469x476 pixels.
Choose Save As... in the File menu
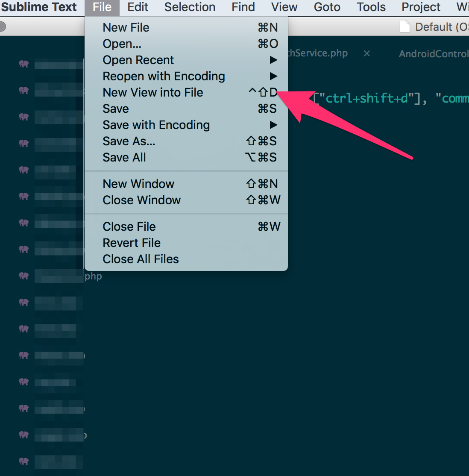(x=186, y=141)
